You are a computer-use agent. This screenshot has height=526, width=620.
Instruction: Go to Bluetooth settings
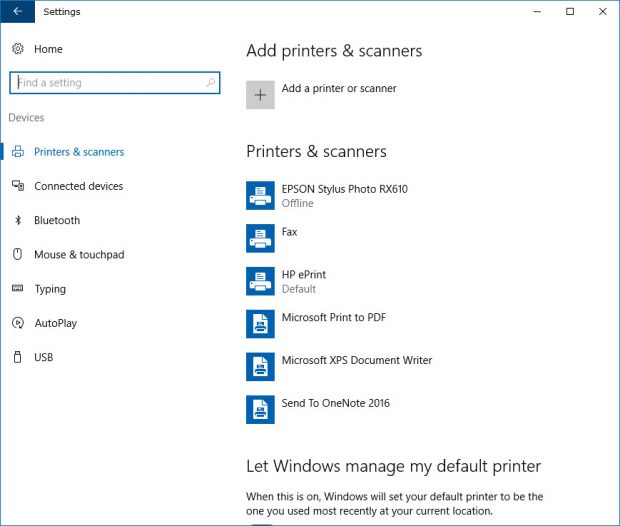click(x=57, y=220)
